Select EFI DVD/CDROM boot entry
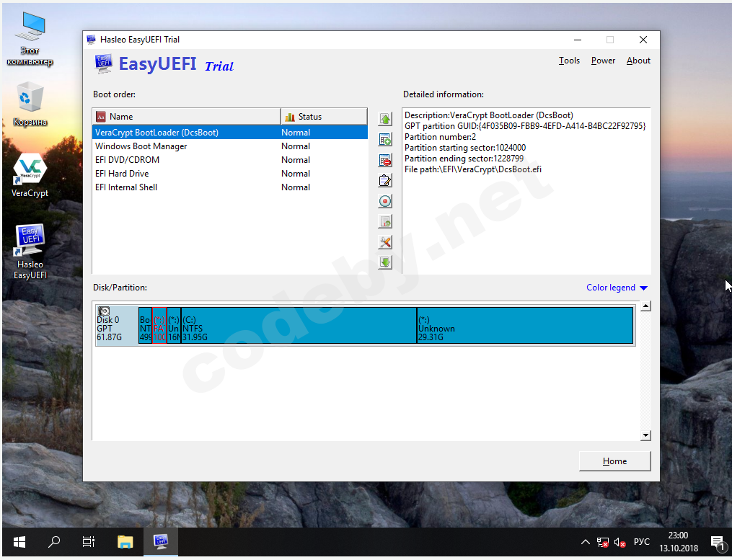 [230, 159]
